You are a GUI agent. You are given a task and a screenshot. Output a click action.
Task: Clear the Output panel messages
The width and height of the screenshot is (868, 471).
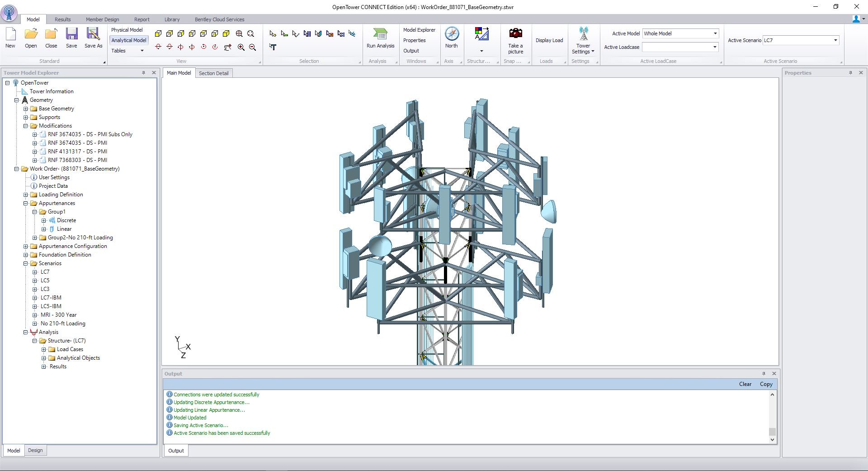click(x=745, y=384)
